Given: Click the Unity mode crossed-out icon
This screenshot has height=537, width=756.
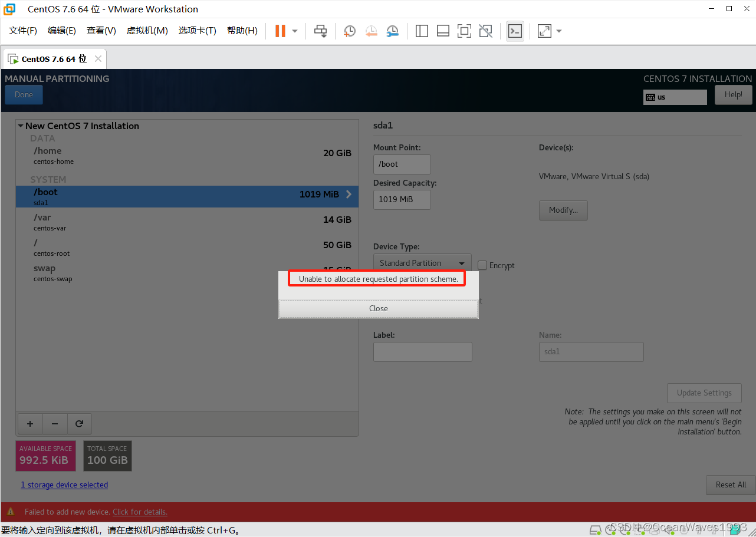Looking at the screenshot, I should click(x=485, y=31).
